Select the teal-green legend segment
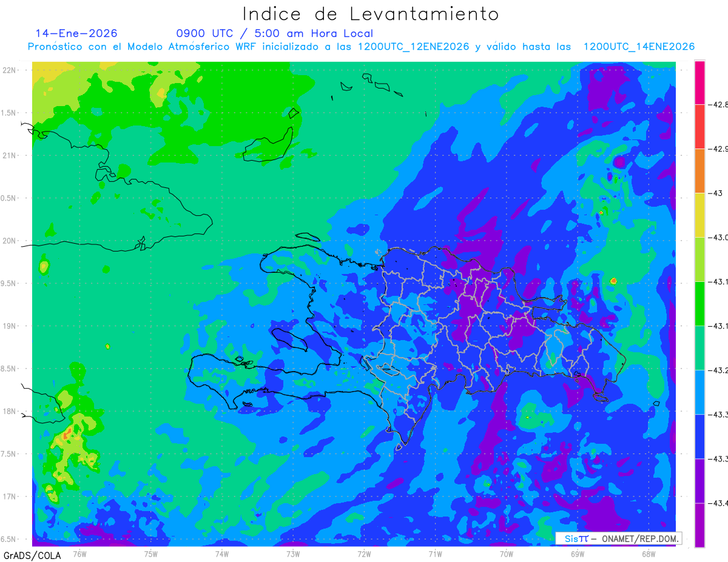 click(699, 348)
